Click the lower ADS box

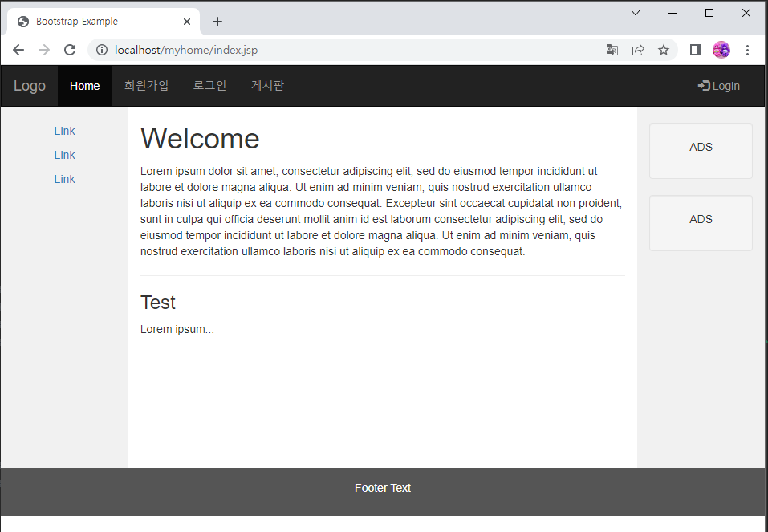click(x=701, y=223)
